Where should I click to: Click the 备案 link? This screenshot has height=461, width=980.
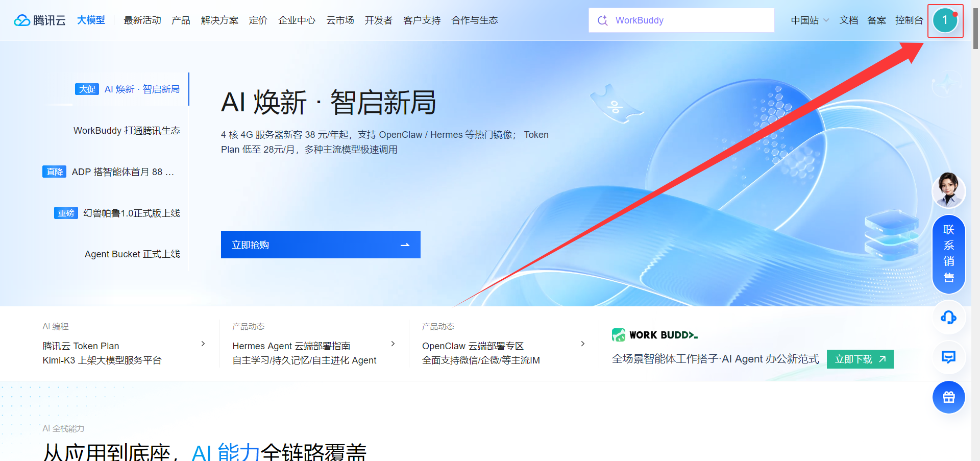877,20
